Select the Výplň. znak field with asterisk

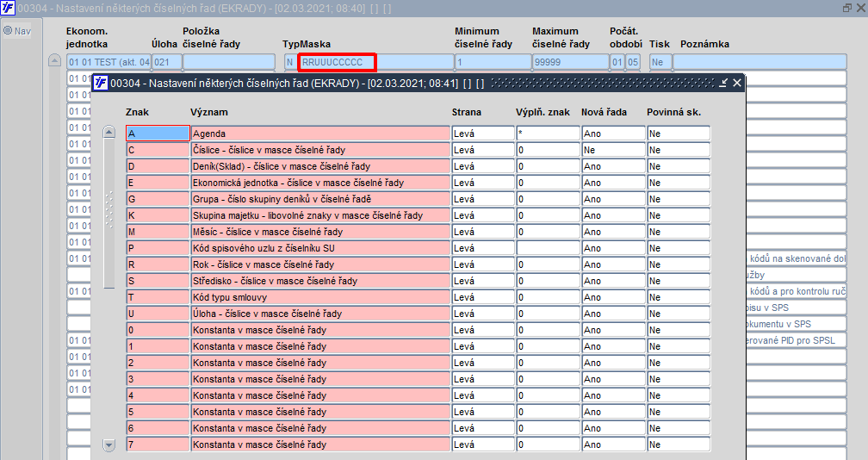pyautogui.click(x=548, y=134)
